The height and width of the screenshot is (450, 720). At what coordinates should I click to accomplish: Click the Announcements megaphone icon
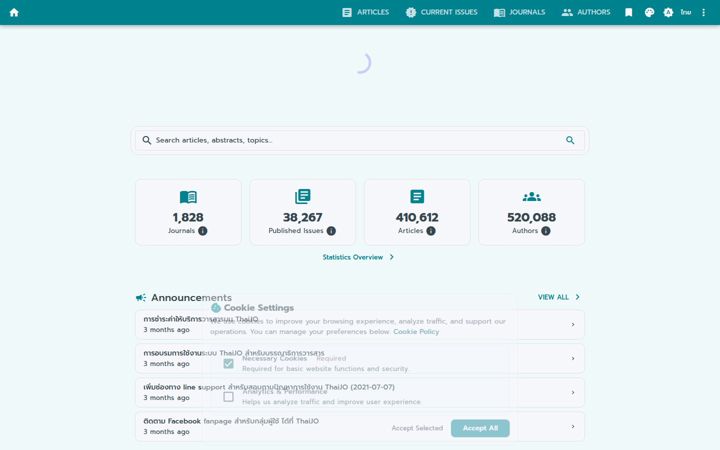coord(141,298)
